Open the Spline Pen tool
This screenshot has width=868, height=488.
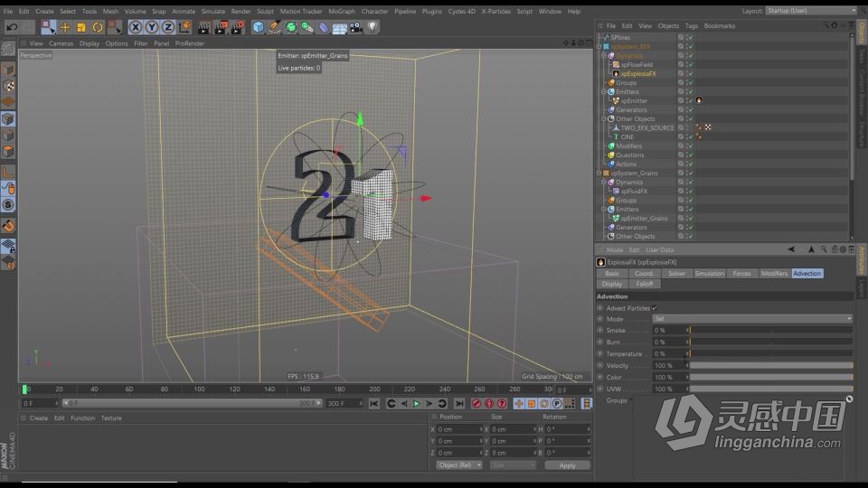(x=275, y=27)
